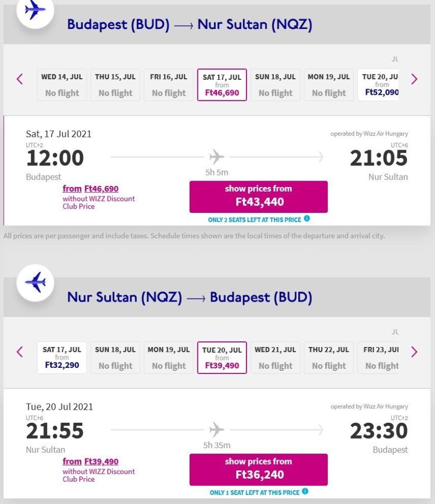Select Sun 18, Jul return date tile

[115, 357]
